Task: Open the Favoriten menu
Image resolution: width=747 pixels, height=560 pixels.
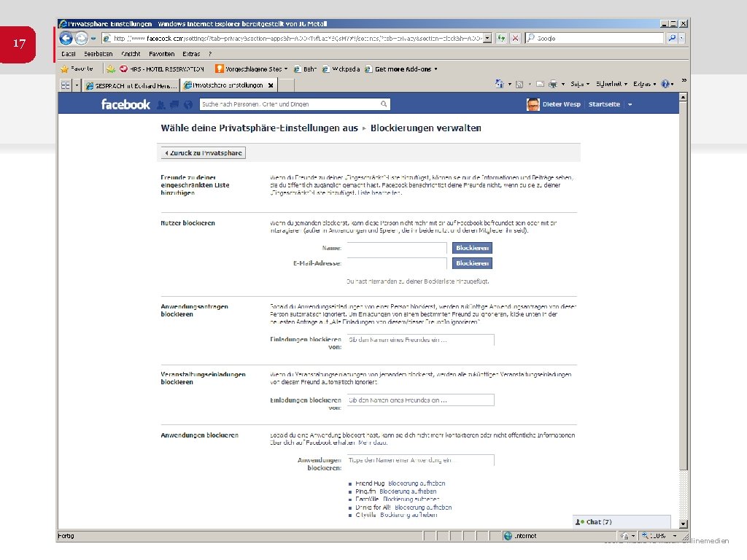Action: tap(161, 54)
